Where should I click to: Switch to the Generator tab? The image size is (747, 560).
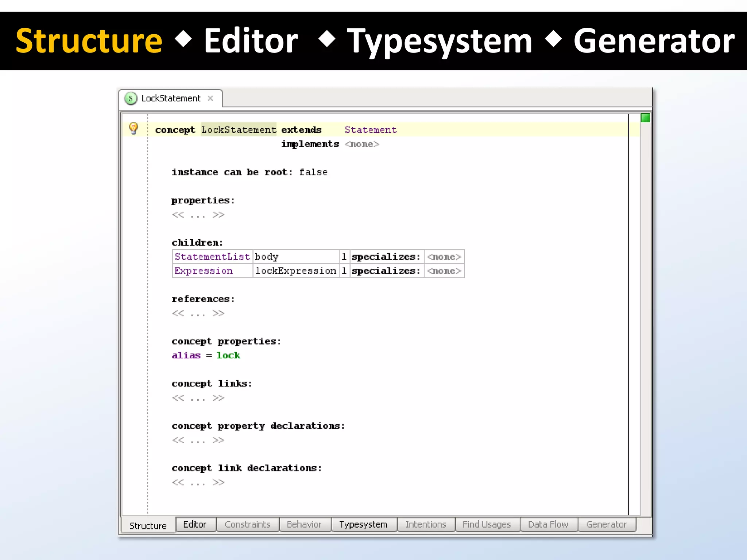click(x=606, y=524)
